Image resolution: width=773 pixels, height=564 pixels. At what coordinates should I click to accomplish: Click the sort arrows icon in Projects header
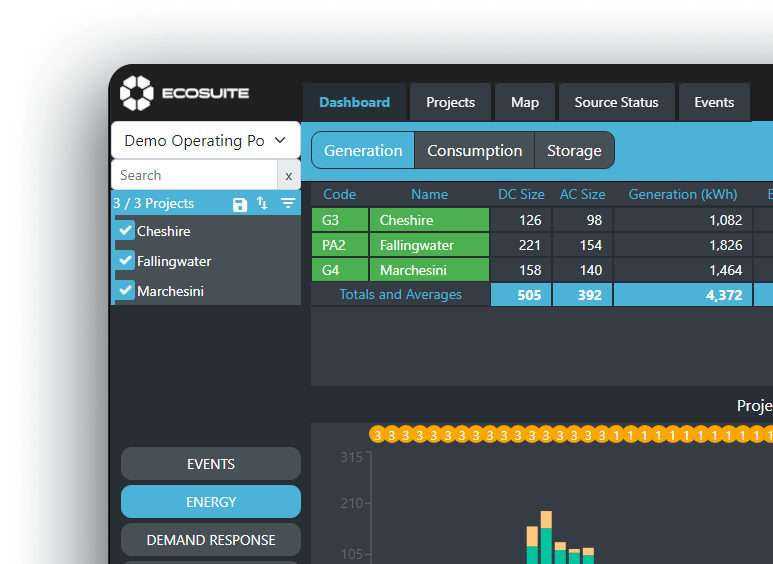[263, 204]
